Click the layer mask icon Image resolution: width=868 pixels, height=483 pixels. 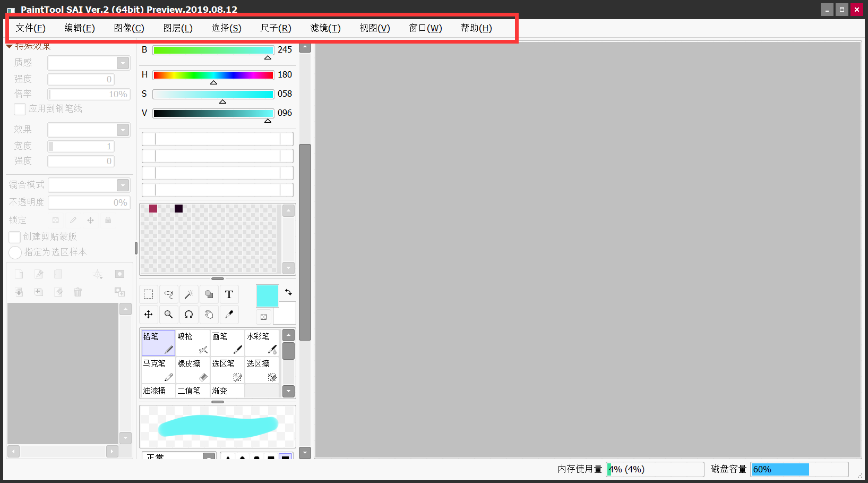click(119, 274)
